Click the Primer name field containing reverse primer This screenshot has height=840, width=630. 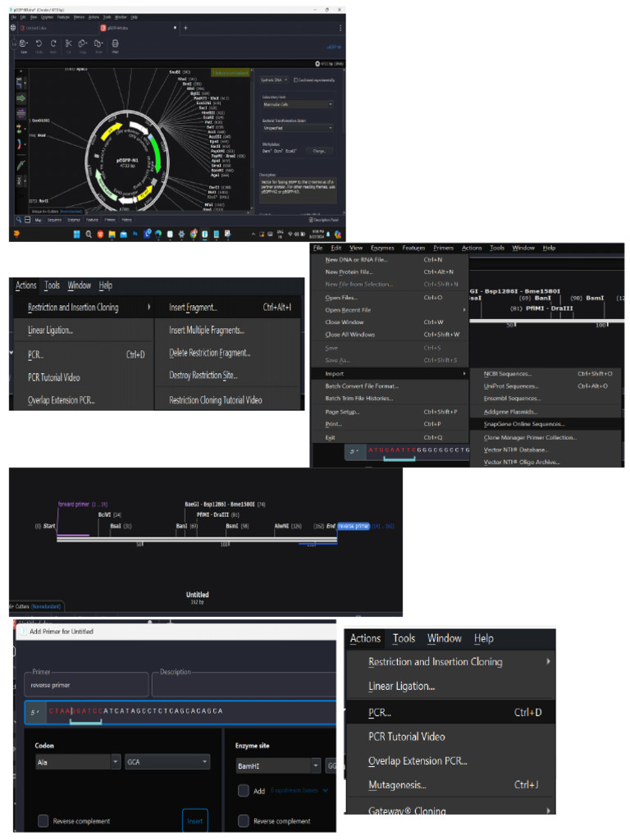click(86, 685)
